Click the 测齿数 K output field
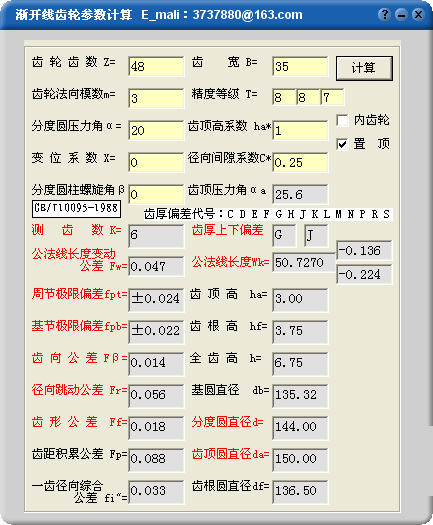433x525 pixels. tap(156, 236)
